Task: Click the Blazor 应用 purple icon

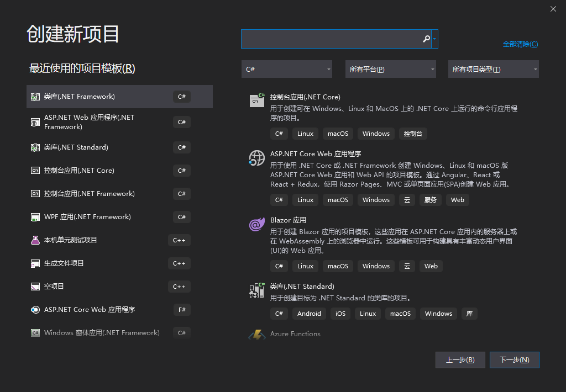Action: (256, 224)
